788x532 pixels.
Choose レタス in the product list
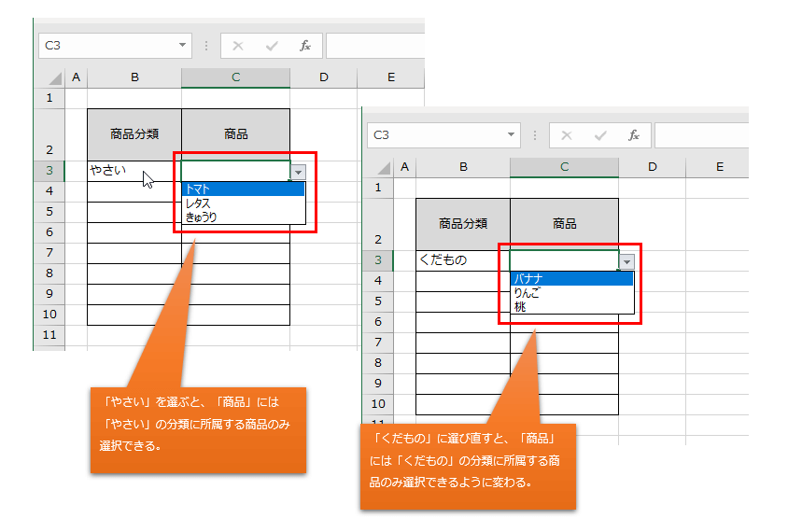(245, 203)
